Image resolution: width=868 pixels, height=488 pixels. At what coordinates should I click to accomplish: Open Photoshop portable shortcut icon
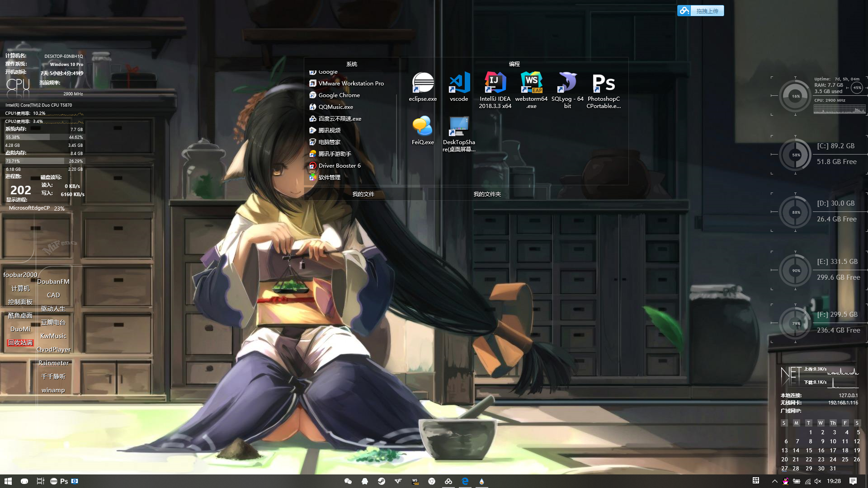point(604,83)
